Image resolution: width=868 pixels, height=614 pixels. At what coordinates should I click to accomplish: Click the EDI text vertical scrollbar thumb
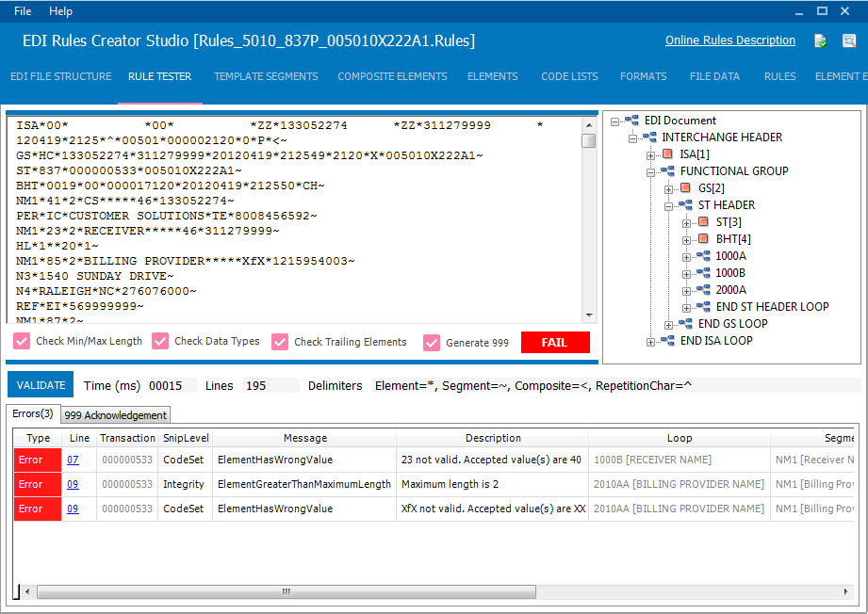point(589,141)
